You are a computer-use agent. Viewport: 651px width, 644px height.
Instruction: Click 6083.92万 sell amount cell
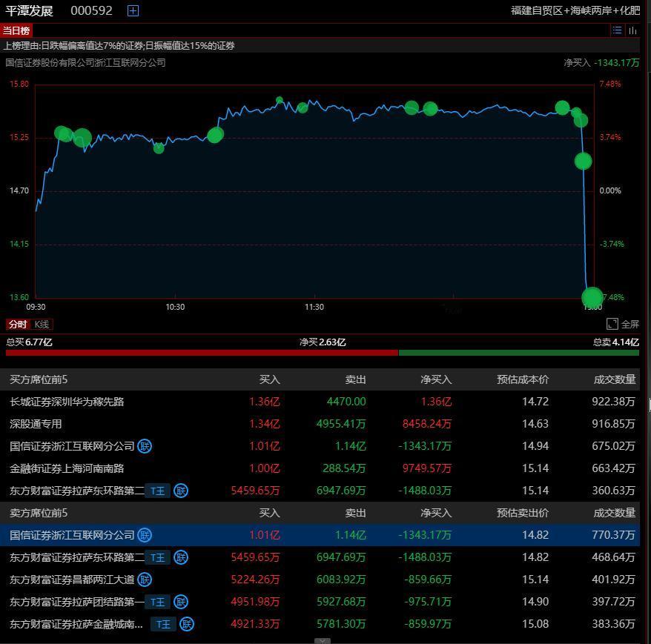coord(341,580)
